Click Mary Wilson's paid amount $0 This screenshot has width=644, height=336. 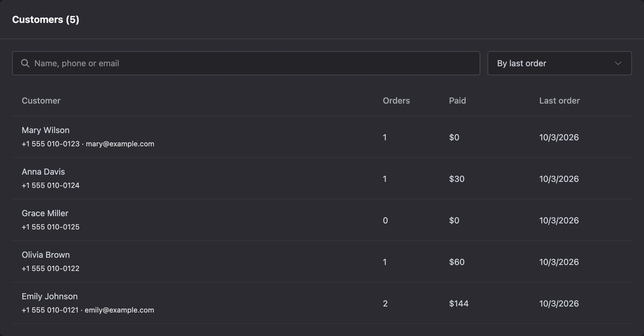[x=454, y=137]
